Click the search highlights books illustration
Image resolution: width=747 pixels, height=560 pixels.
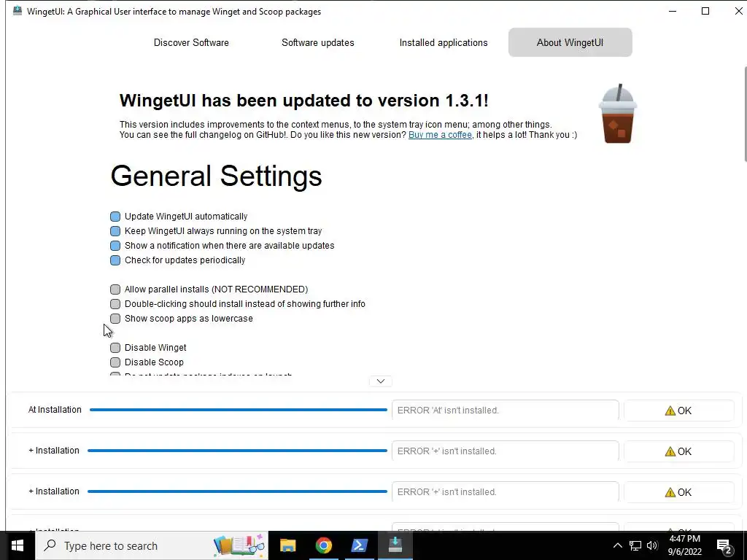pyautogui.click(x=239, y=545)
